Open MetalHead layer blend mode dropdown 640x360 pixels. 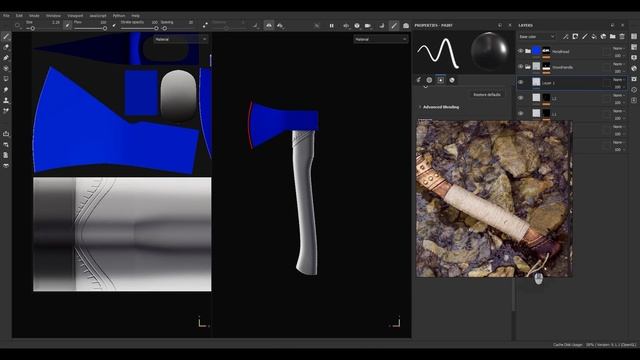pyautogui.click(x=619, y=48)
